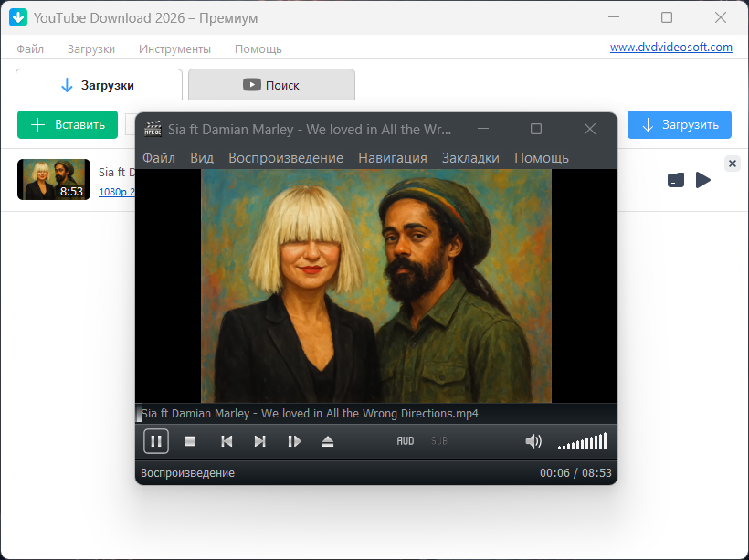Open the Инструменты menu
Image resolution: width=749 pixels, height=560 pixels.
(x=174, y=48)
